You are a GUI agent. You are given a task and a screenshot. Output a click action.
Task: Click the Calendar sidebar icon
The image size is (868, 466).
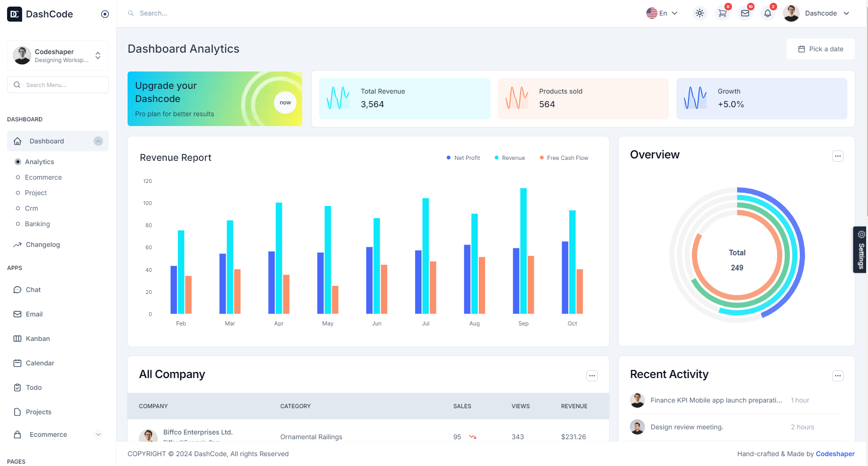click(x=17, y=363)
